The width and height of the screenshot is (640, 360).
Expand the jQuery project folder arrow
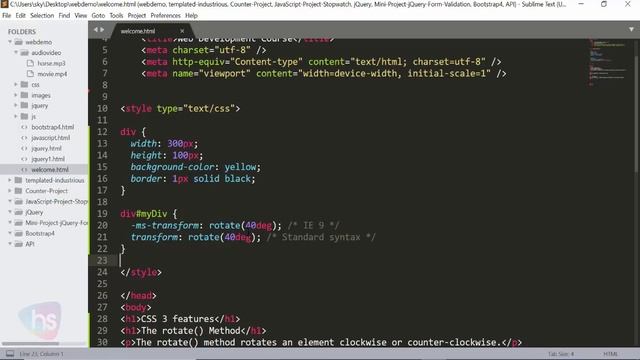coord(10,212)
